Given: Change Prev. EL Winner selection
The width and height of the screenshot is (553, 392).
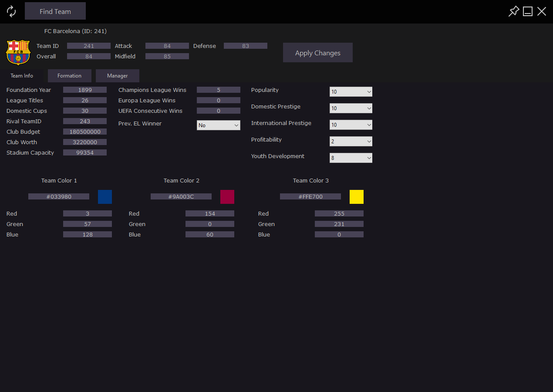Looking at the screenshot, I should tap(219, 125).
